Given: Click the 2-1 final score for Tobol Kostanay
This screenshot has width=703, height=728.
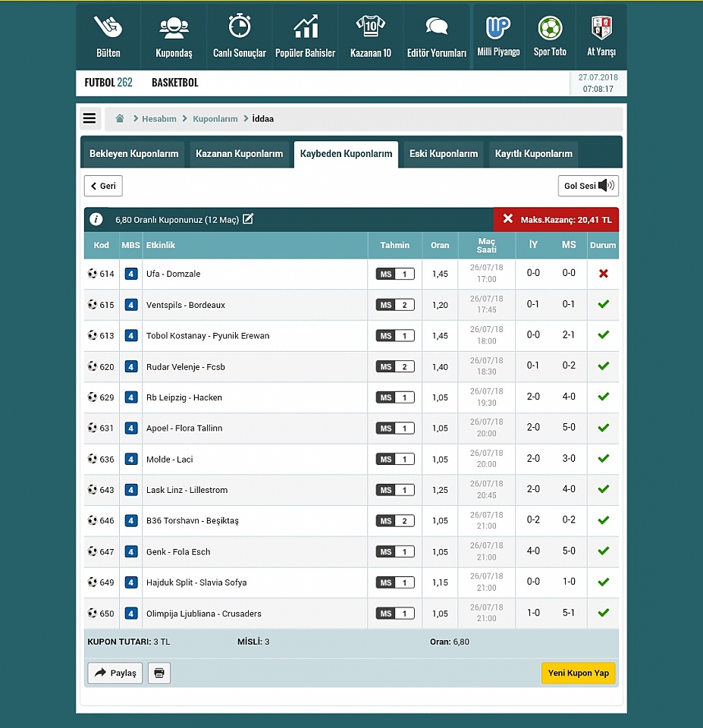Looking at the screenshot, I should tap(569, 334).
